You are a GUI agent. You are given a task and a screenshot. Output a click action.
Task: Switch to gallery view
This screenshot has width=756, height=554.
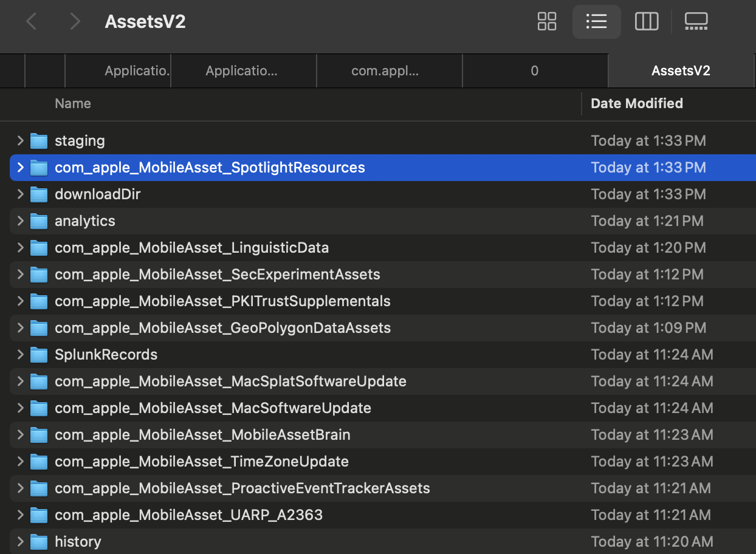tap(696, 22)
